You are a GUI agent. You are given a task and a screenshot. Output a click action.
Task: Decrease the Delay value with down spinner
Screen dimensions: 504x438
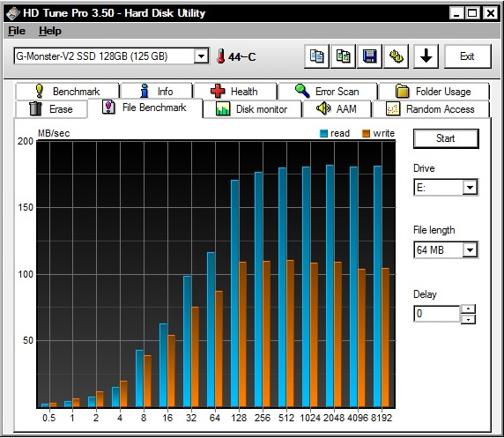468,319
